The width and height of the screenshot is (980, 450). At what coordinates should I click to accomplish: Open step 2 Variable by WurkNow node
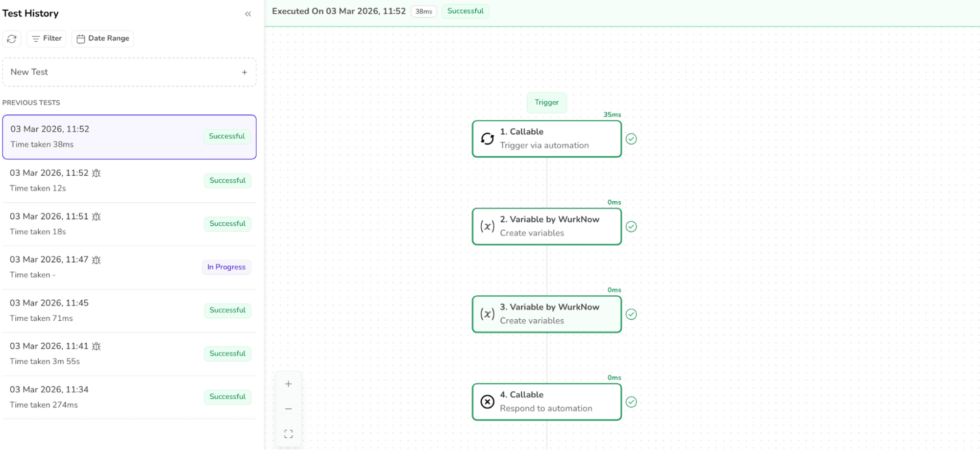547,226
